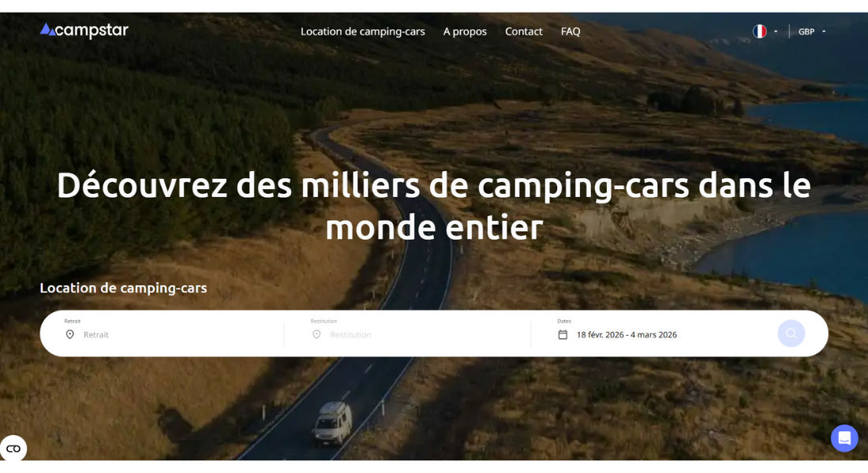Open the Contact page link

point(524,32)
